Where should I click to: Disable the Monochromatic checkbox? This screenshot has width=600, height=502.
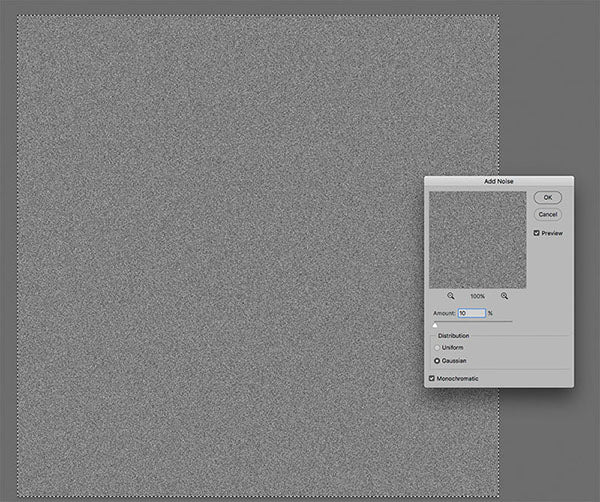tap(432, 378)
